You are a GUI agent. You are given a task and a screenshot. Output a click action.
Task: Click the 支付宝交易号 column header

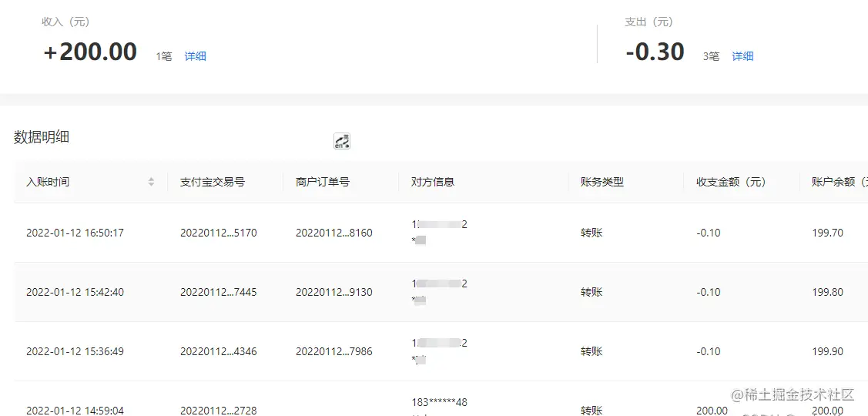pyautogui.click(x=213, y=182)
